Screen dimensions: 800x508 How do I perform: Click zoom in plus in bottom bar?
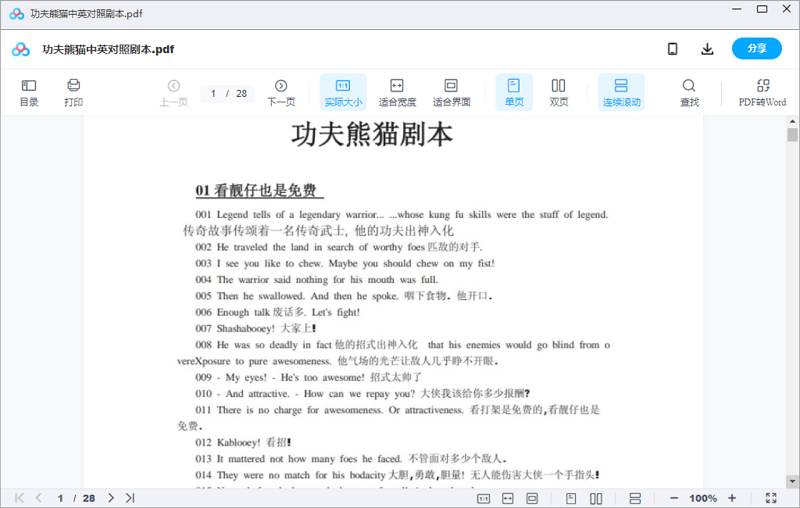tap(732, 498)
